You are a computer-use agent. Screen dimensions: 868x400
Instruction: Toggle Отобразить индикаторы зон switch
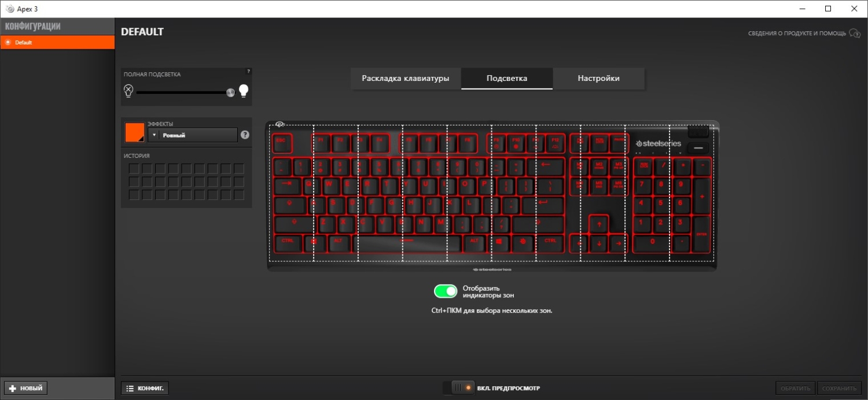click(x=446, y=291)
